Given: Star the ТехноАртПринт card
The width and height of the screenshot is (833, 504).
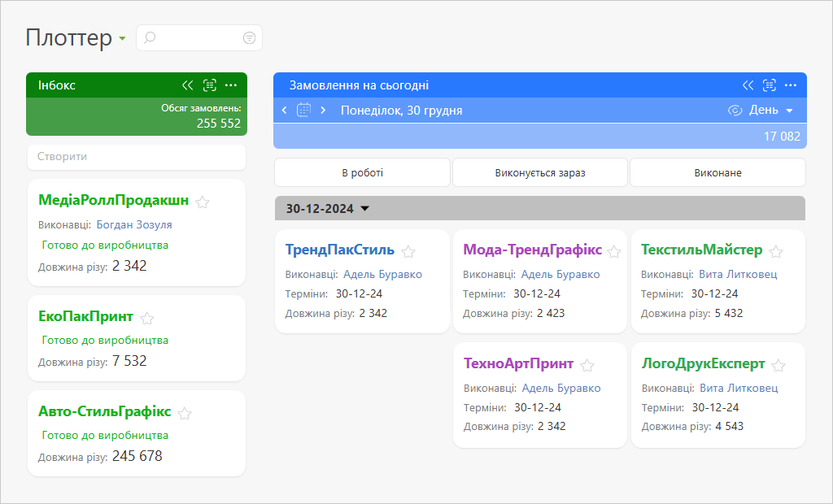Looking at the screenshot, I should click(x=587, y=365).
